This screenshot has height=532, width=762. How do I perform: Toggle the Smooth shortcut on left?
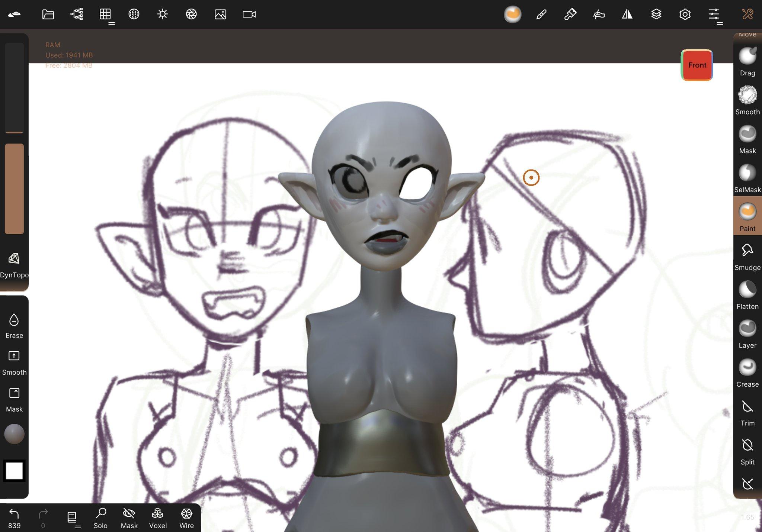tap(14, 363)
